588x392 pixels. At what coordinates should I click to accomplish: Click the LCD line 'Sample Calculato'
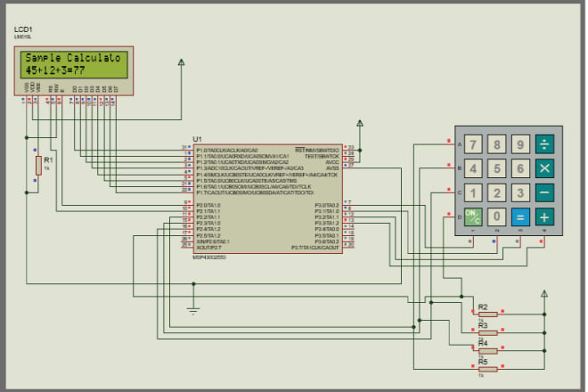tap(73, 58)
